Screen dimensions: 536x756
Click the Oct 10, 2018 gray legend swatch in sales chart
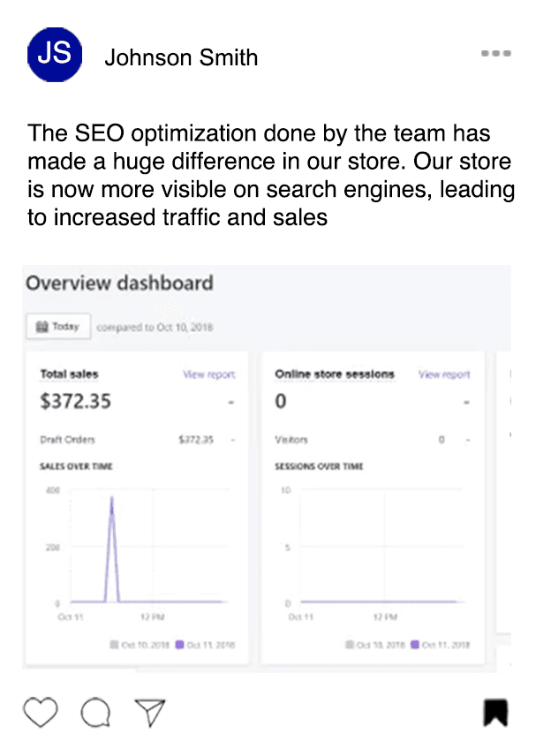tap(114, 645)
